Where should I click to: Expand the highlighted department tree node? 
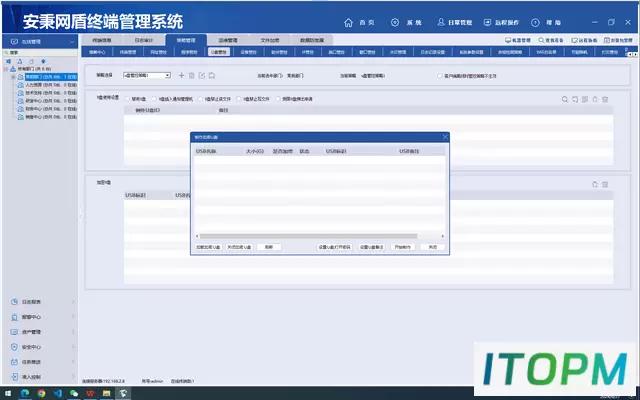(13, 77)
